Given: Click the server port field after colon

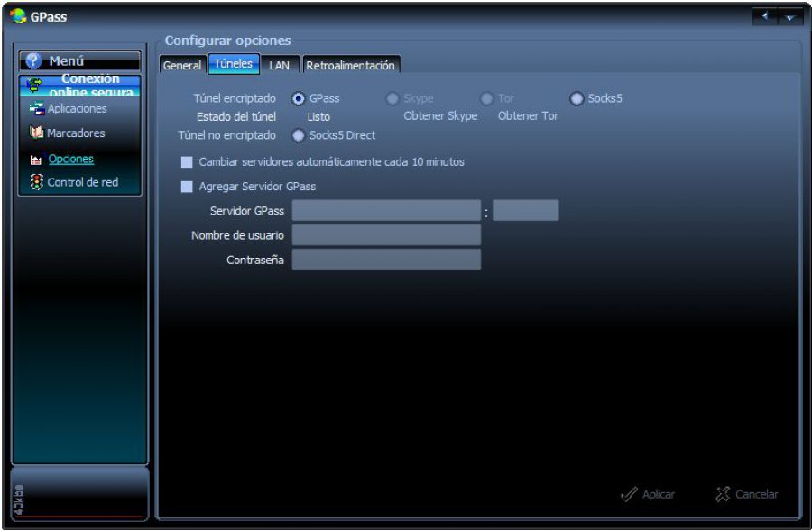Looking at the screenshot, I should pyautogui.click(x=526, y=211).
